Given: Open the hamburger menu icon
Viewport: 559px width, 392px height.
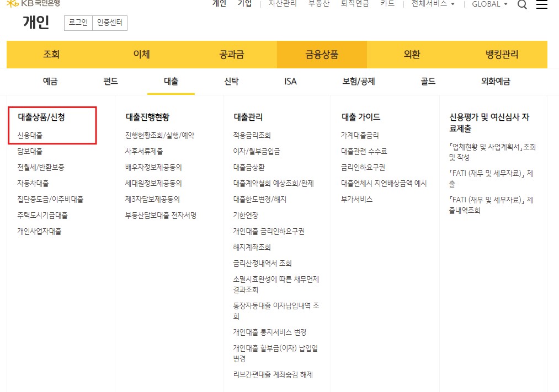Looking at the screenshot, I should (x=542, y=4).
